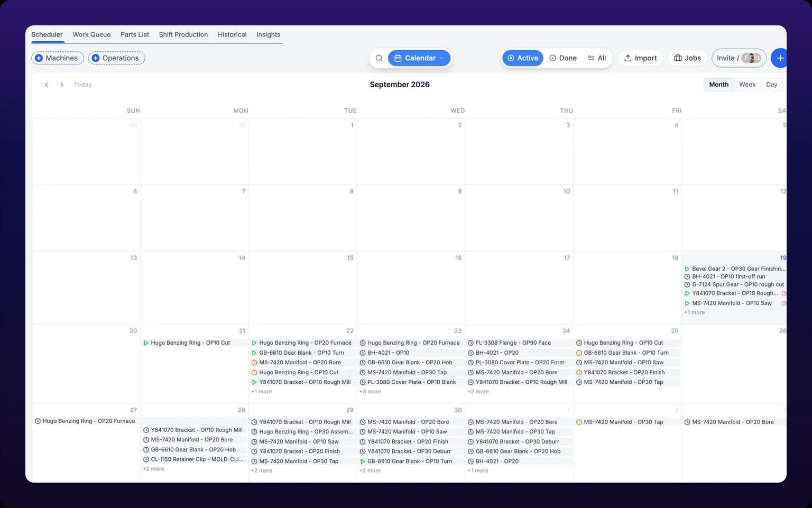This screenshot has width=812, height=508.
Task: Expand +1 more on September 19
Action: (694, 312)
